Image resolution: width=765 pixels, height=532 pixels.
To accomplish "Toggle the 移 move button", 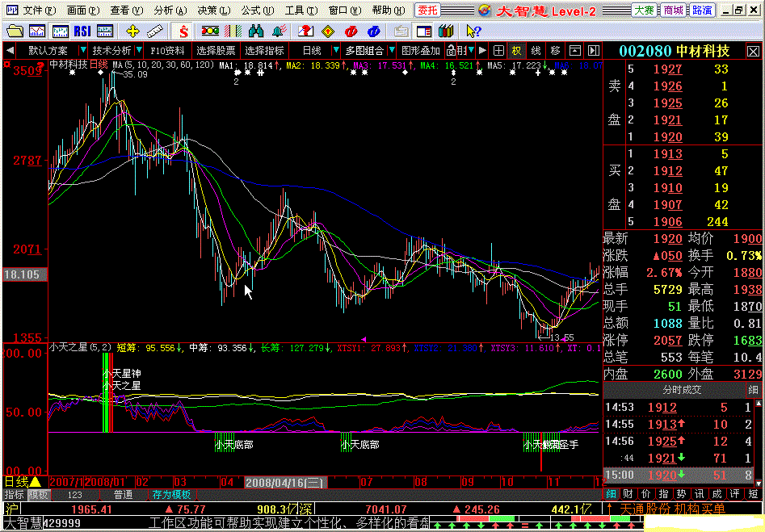I will pos(555,50).
